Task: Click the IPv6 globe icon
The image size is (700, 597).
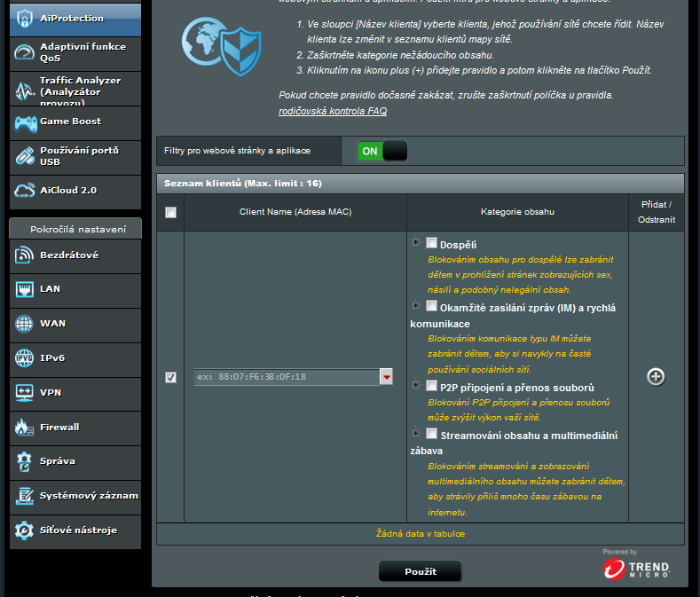Action: click(x=24, y=358)
